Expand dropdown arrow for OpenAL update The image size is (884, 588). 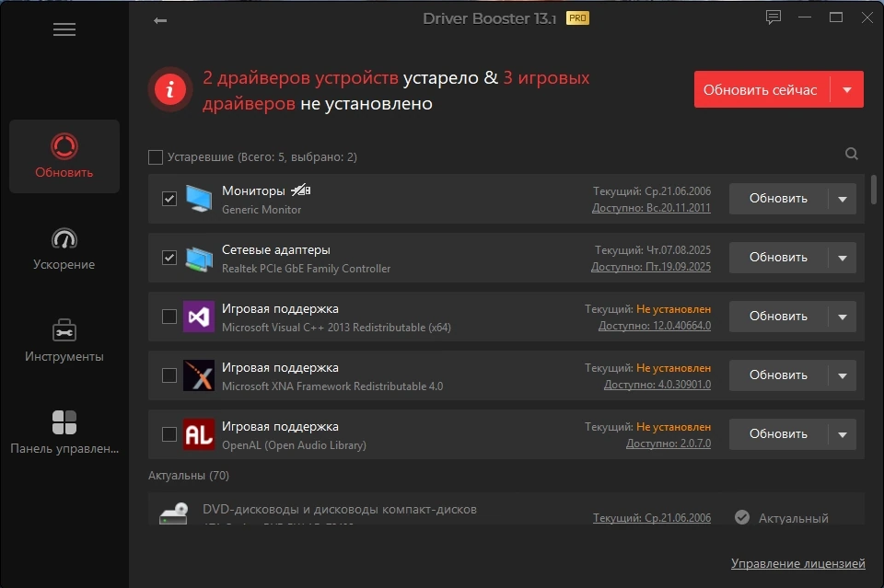click(x=843, y=434)
